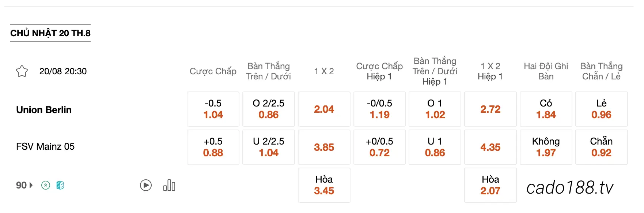Select first-half draw Hòa at 2.07

point(490,185)
